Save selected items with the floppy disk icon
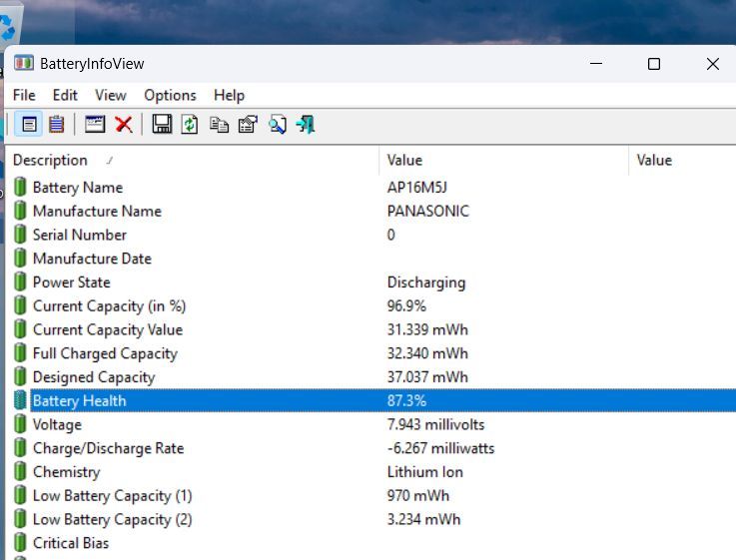Image resolution: width=736 pixels, height=560 pixels. pyautogui.click(x=162, y=125)
